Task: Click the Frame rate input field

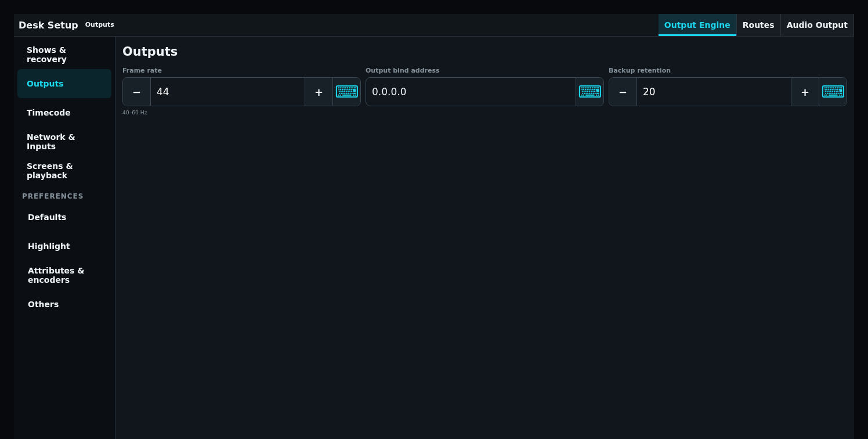Action: 227,92
